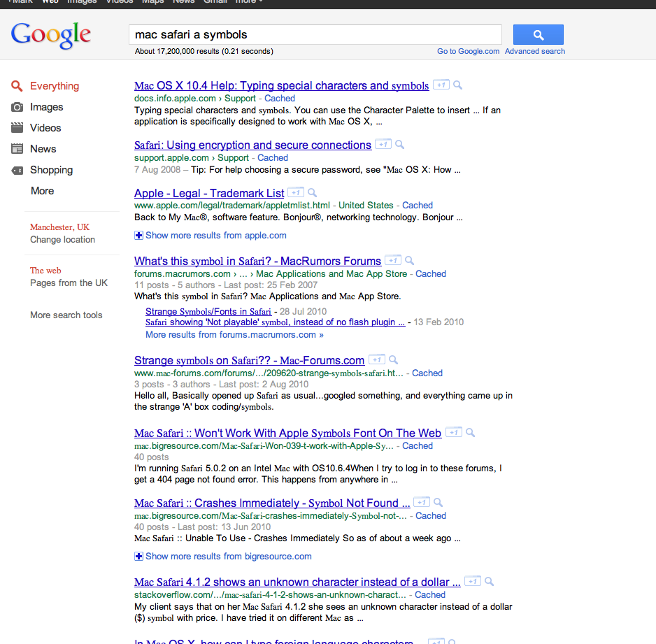Open Strange symbols on Safari?? result title
Image resolution: width=656 pixels, height=644 pixels.
[250, 361]
